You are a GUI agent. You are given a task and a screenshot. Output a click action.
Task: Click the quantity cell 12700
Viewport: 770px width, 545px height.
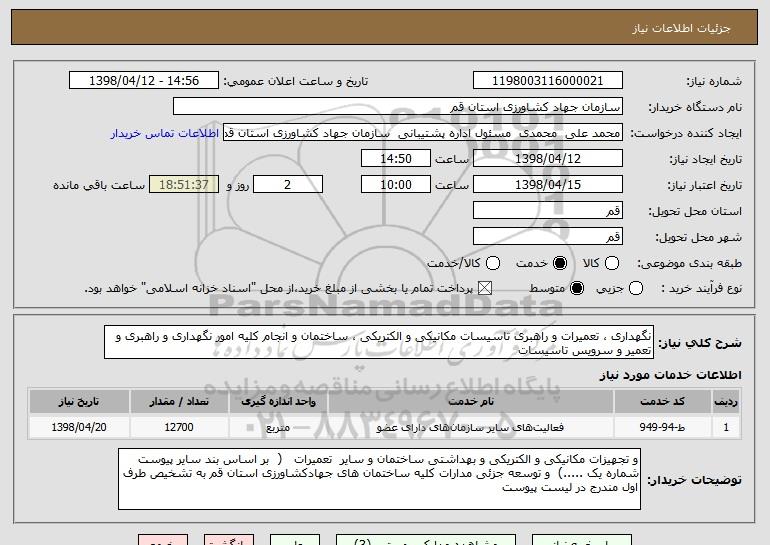[x=179, y=427]
